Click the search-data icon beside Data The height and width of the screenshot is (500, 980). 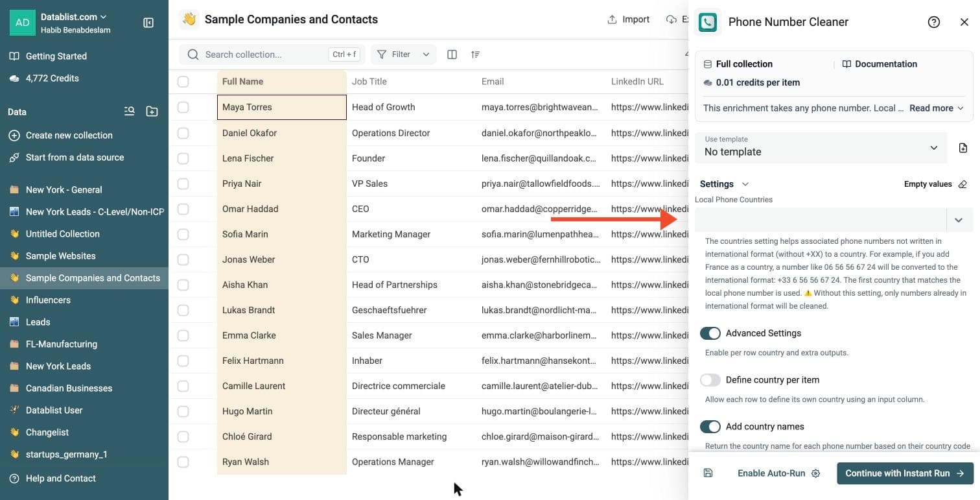point(130,112)
